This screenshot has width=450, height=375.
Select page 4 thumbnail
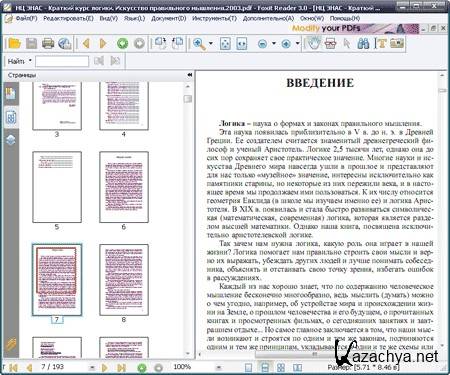click(124, 106)
